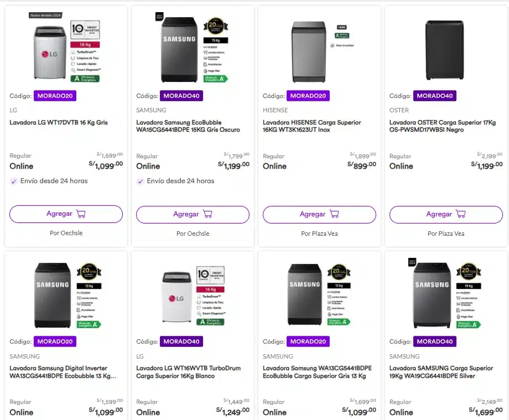View the black OSTER washer product image
Image resolution: width=509 pixels, height=420 pixels.
pos(444,50)
